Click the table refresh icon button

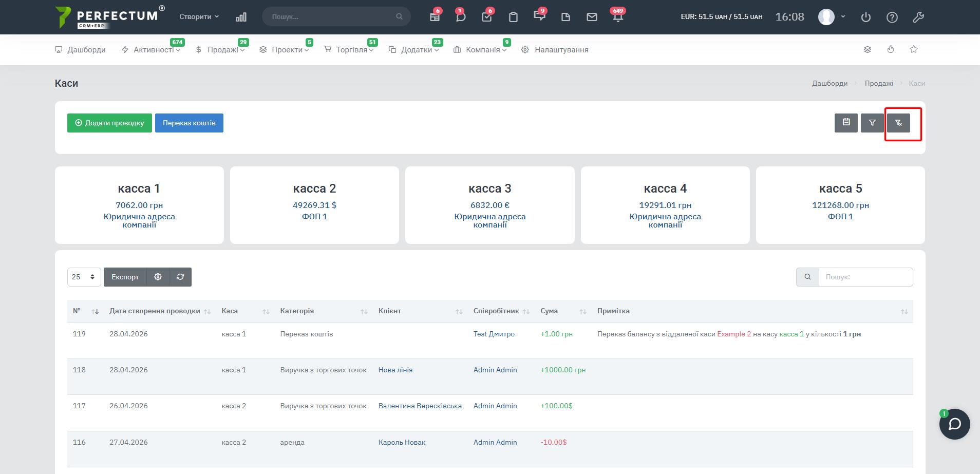tap(180, 277)
